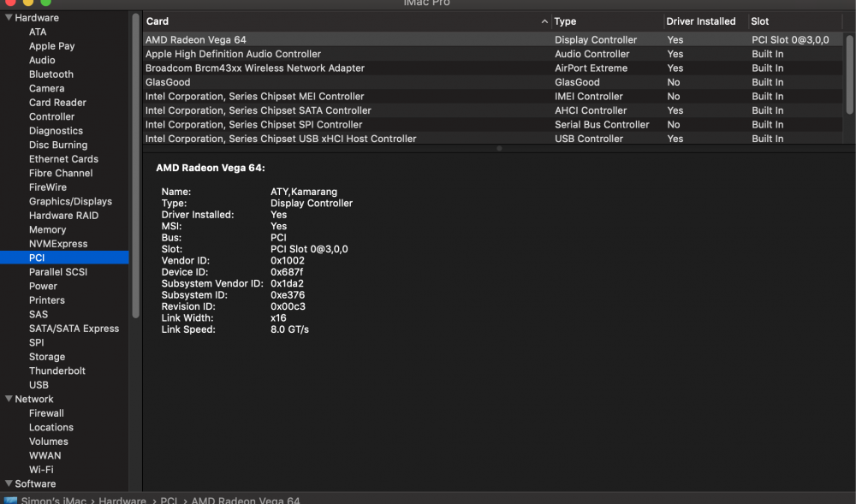856x504 pixels.
Task: Select Apple High Definition Audio Controller row
Action: click(x=493, y=53)
